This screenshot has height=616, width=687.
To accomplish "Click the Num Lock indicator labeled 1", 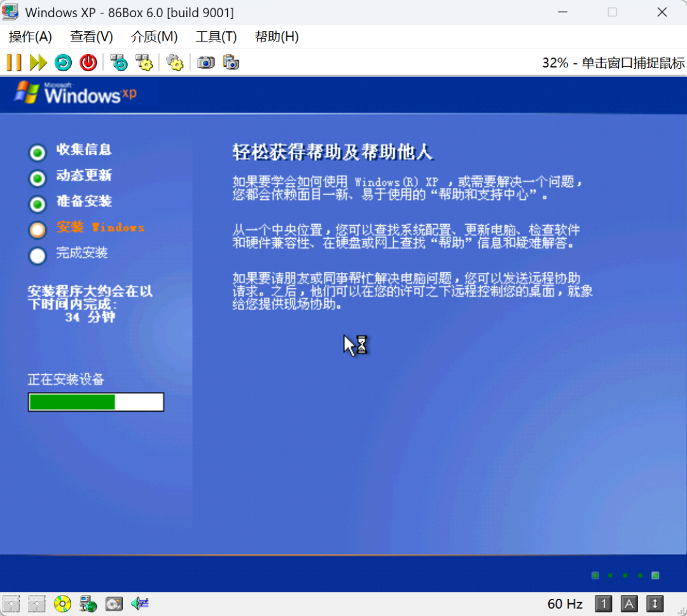I will 603,604.
